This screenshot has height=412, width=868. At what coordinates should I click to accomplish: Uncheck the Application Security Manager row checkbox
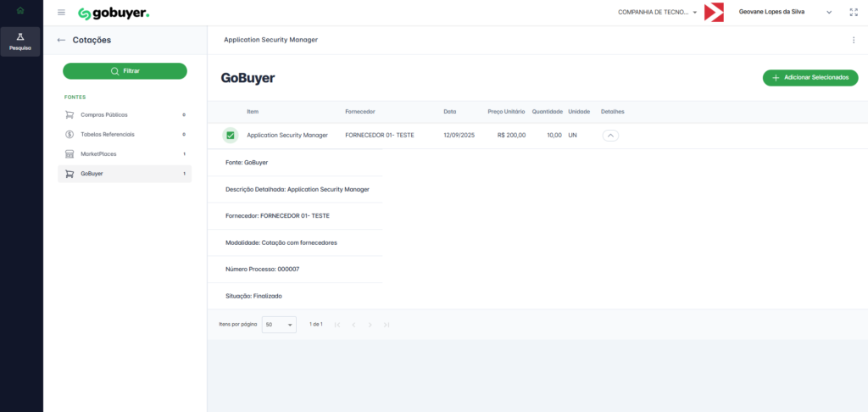click(x=231, y=135)
